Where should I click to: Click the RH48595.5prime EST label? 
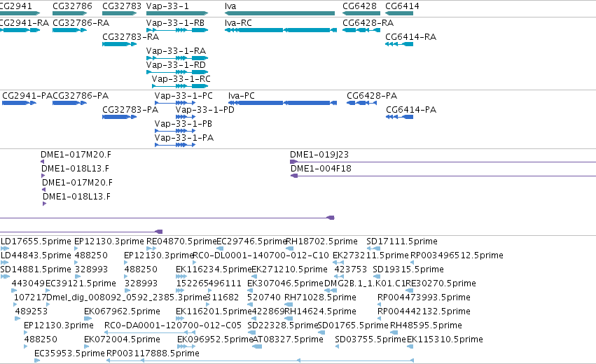426,325
